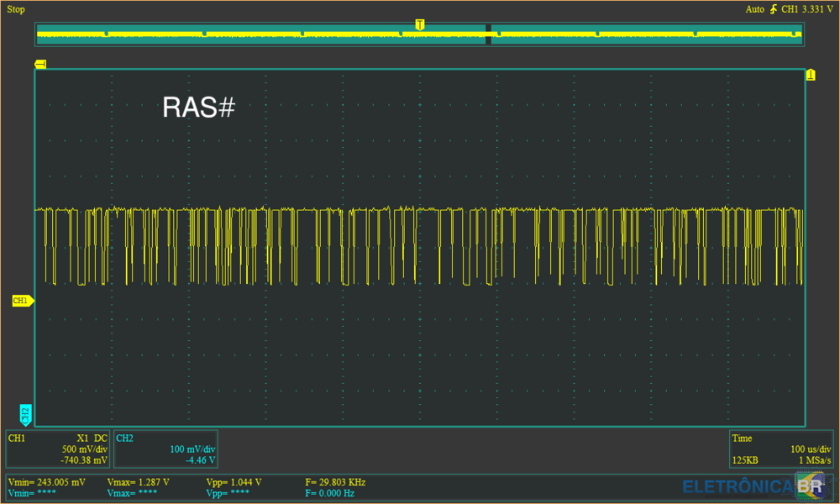Select the Time panel in the status bar
Viewport: 840px width, 504px height.
(742, 438)
